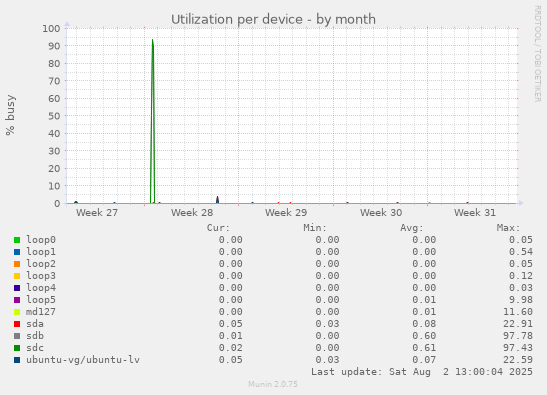547x395 pixels.
Task: Click the sdb average value 0.60
Action: [424, 336]
